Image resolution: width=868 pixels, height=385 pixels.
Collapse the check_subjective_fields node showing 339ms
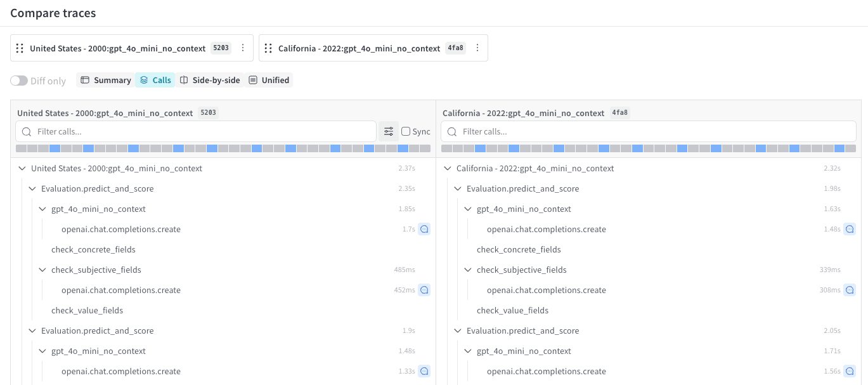click(x=468, y=270)
